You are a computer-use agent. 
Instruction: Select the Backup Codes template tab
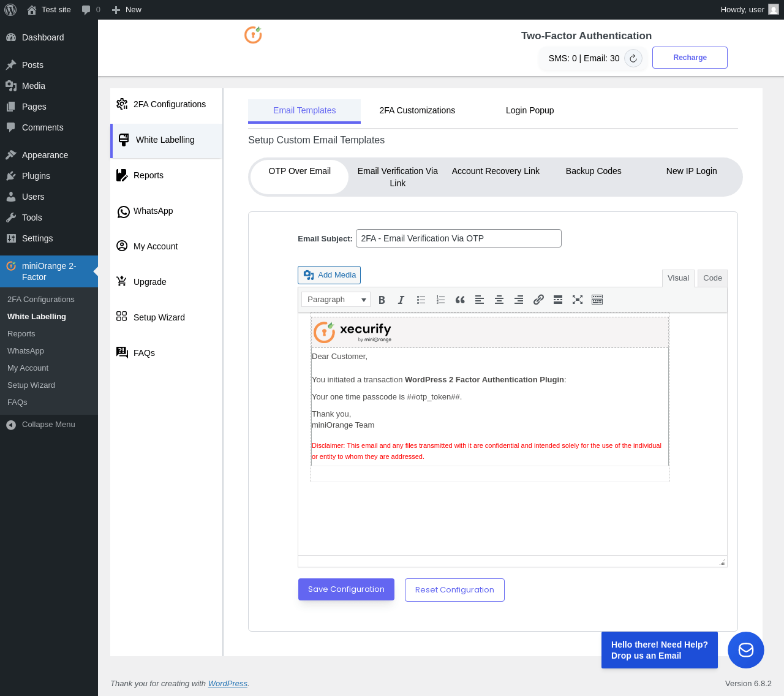click(x=594, y=171)
